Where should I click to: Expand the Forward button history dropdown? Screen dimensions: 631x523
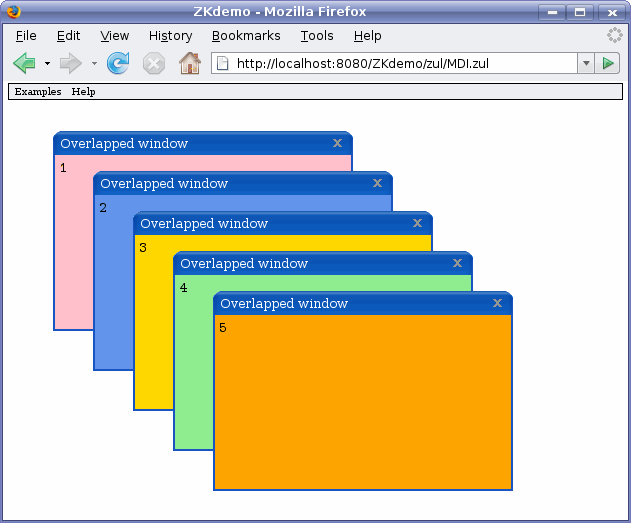tap(94, 64)
